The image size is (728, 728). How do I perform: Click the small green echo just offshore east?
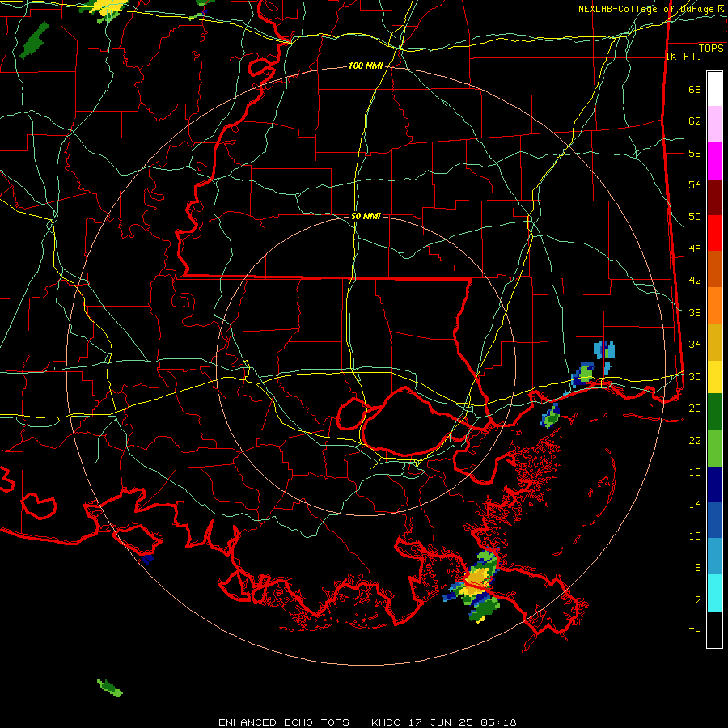coord(551,417)
